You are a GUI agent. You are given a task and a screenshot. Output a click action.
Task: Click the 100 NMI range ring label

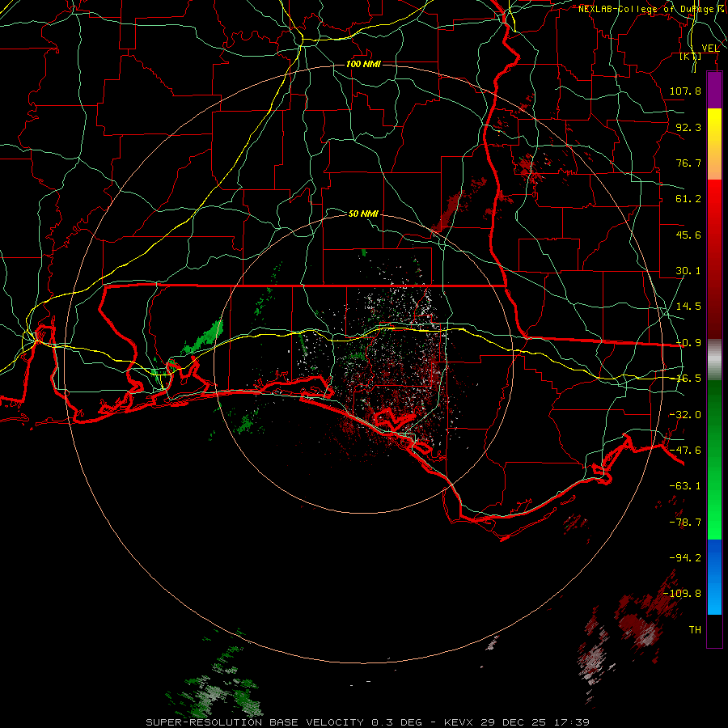click(363, 64)
